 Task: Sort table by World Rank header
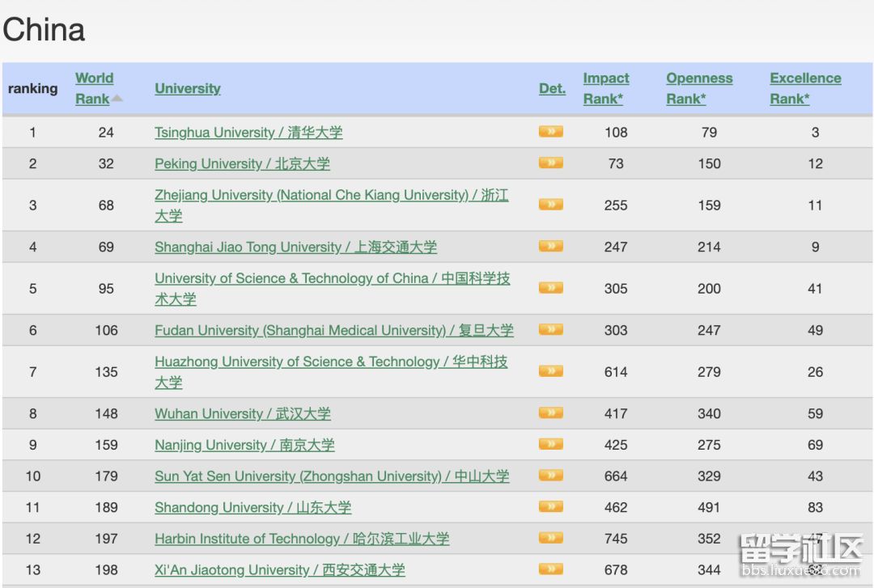pos(94,88)
